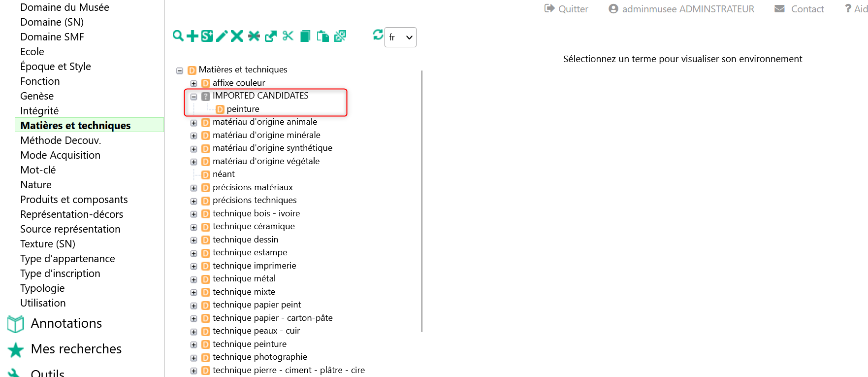Select technique imprimerie term
The height and width of the screenshot is (377, 868).
click(254, 266)
